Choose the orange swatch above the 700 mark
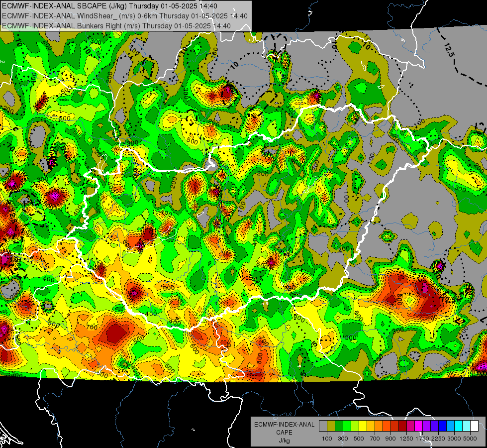 pyautogui.click(x=379, y=426)
